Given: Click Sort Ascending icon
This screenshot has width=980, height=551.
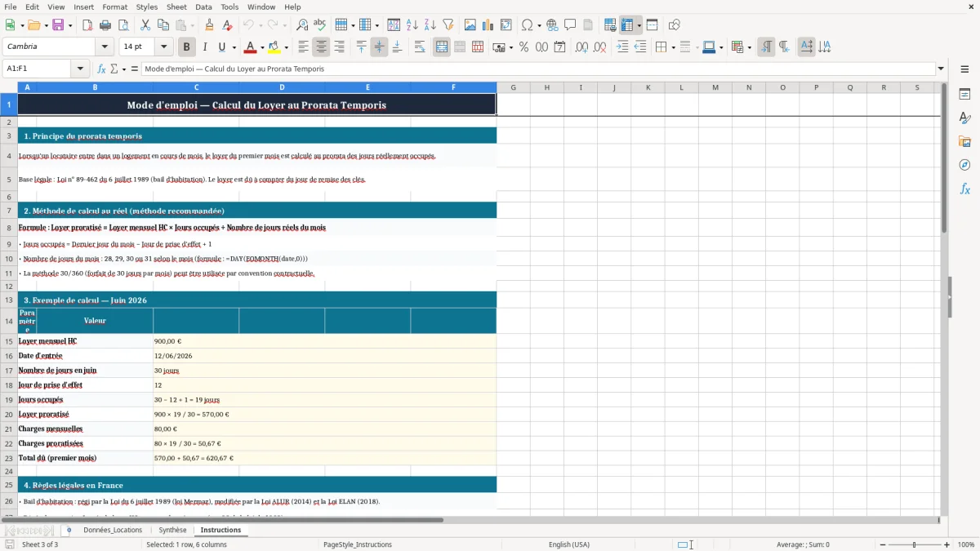Looking at the screenshot, I should click(412, 25).
